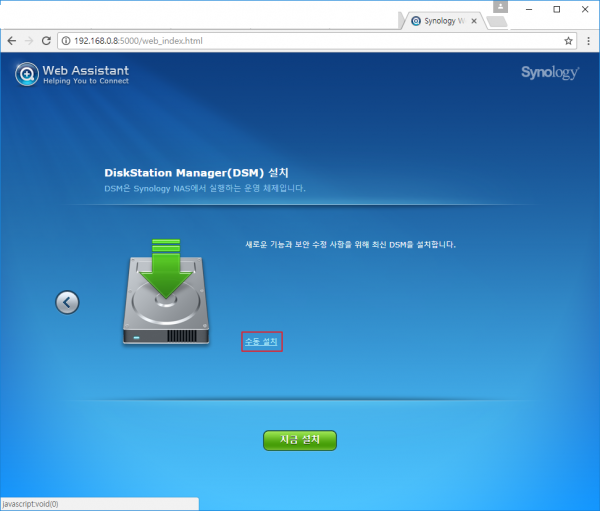Open the Chrome three-dot menu
The height and width of the screenshot is (511, 600).
pos(587,41)
